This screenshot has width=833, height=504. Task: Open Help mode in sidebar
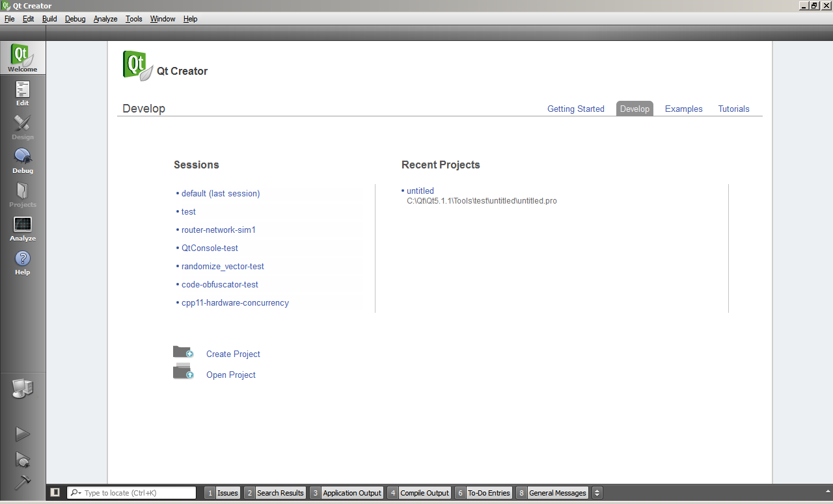point(23,261)
